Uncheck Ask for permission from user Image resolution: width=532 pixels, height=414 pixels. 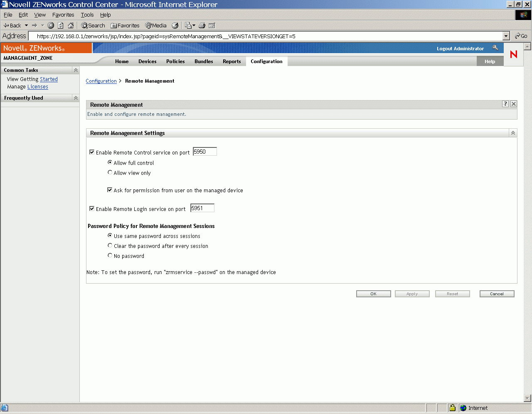110,190
